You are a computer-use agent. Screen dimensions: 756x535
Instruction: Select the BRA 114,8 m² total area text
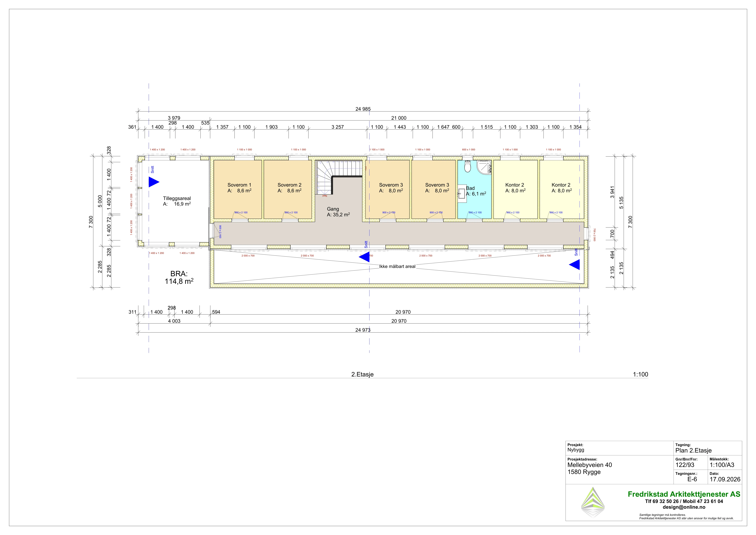pyautogui.click(x=179, y=277)
